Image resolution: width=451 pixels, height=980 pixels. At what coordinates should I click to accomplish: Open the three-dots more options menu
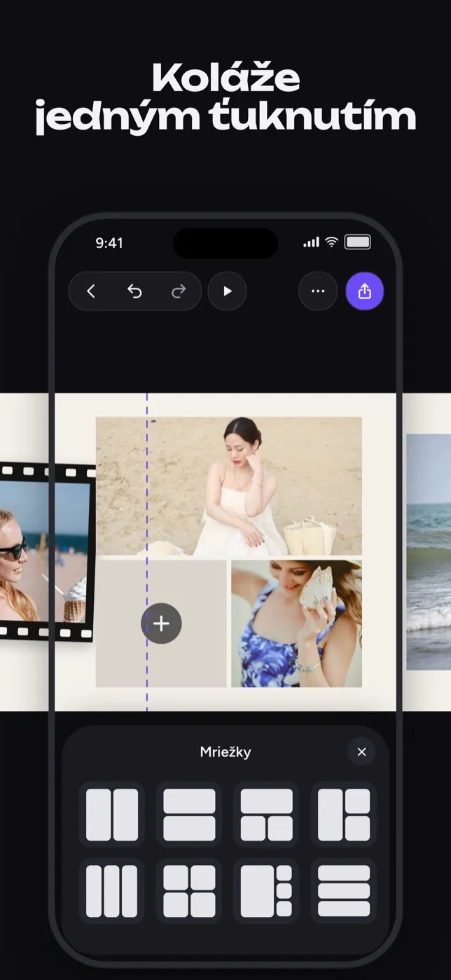click(x=318, y=291)
